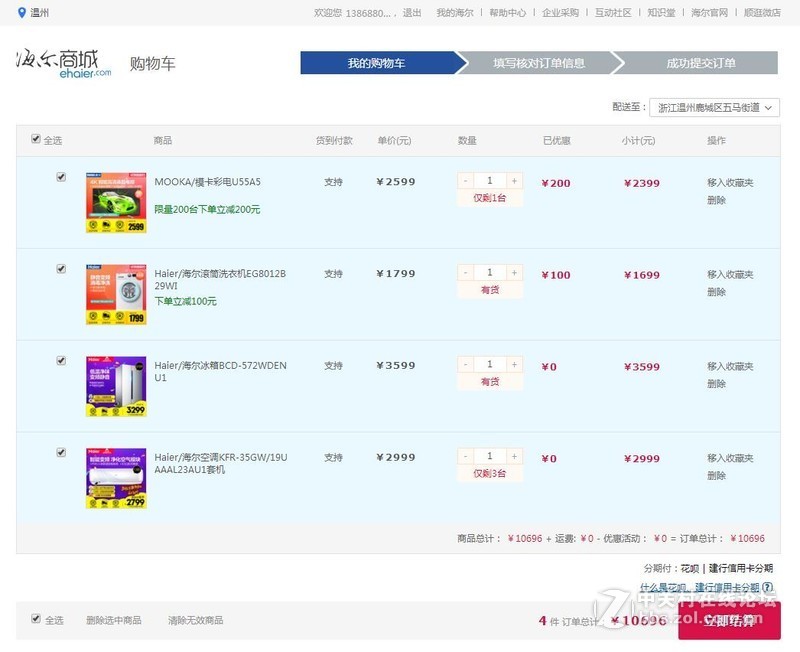This screenshot has width=800, height=652.
Task: Uncheck the 海尔空调 KFR-35GW item checkbox
Action: pyautogui.click(x=61, y=453)
